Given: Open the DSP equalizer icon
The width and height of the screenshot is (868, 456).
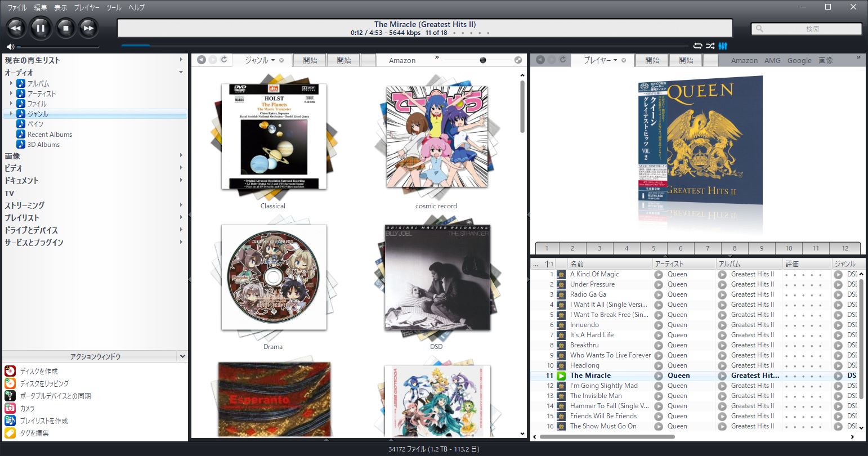Looking at the screenshot, I should point(723,46).
